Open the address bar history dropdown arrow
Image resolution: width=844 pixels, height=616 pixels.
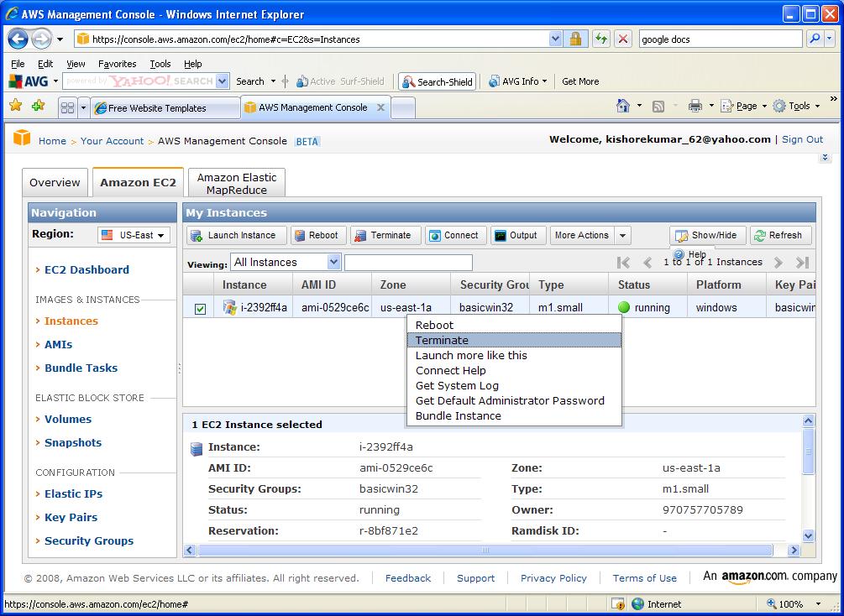[555, 39]
